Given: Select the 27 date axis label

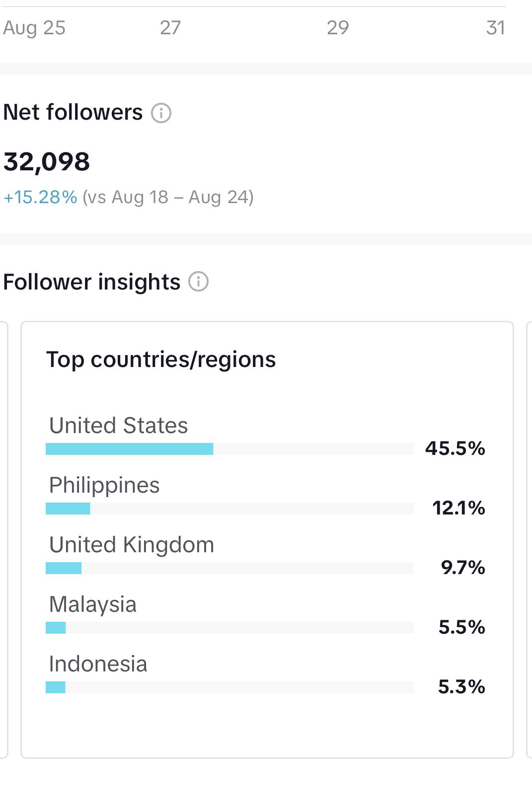Looking at the screenshot, I should coord(170,28).
